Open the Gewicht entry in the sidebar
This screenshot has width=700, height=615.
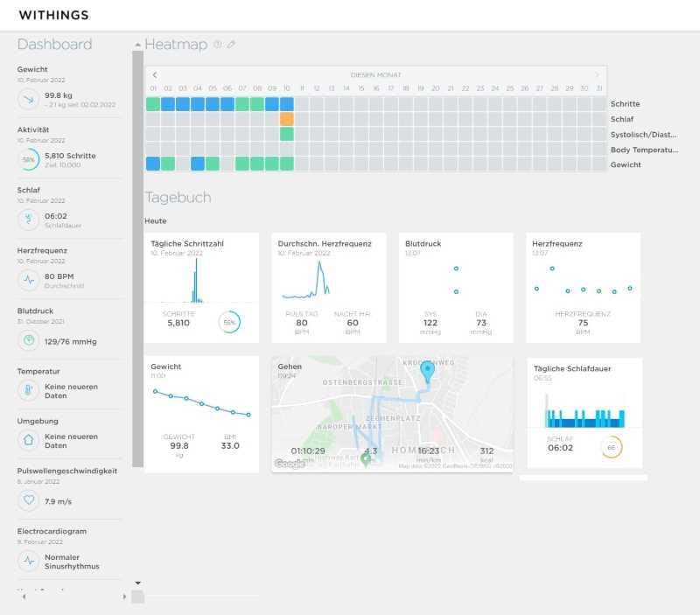[x=69, y=89]
